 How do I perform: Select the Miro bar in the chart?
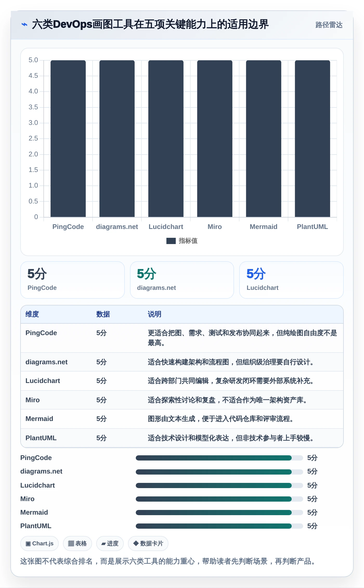215,139
